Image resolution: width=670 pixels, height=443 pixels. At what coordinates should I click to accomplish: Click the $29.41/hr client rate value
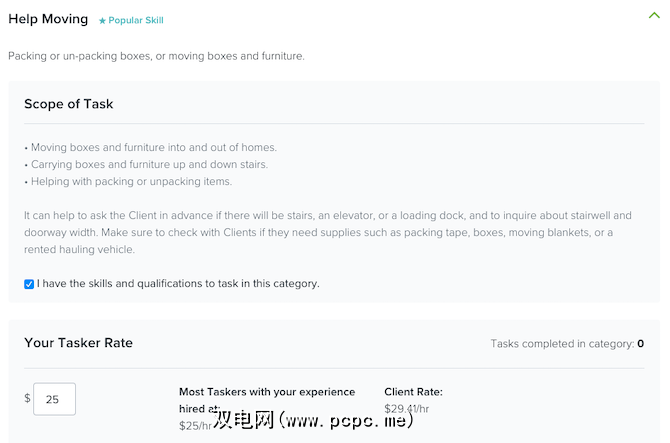tap(407, 408)
